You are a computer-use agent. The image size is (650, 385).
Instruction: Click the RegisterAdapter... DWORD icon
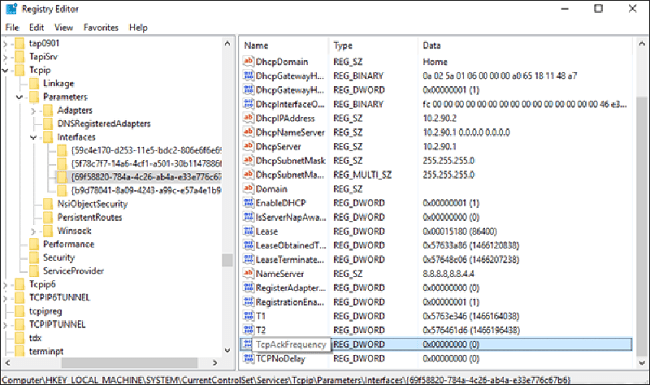click(x=248, y=287)
